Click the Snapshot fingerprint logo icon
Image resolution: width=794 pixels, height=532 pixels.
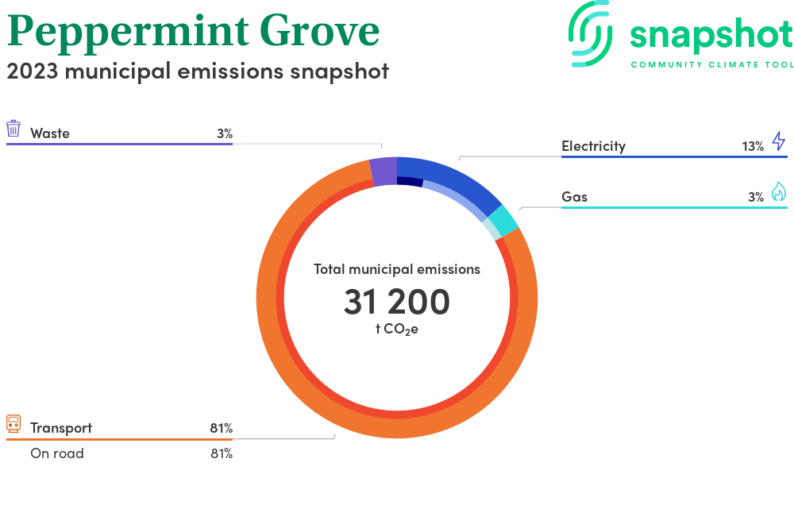pyautogui.click(x=592, y=33)
